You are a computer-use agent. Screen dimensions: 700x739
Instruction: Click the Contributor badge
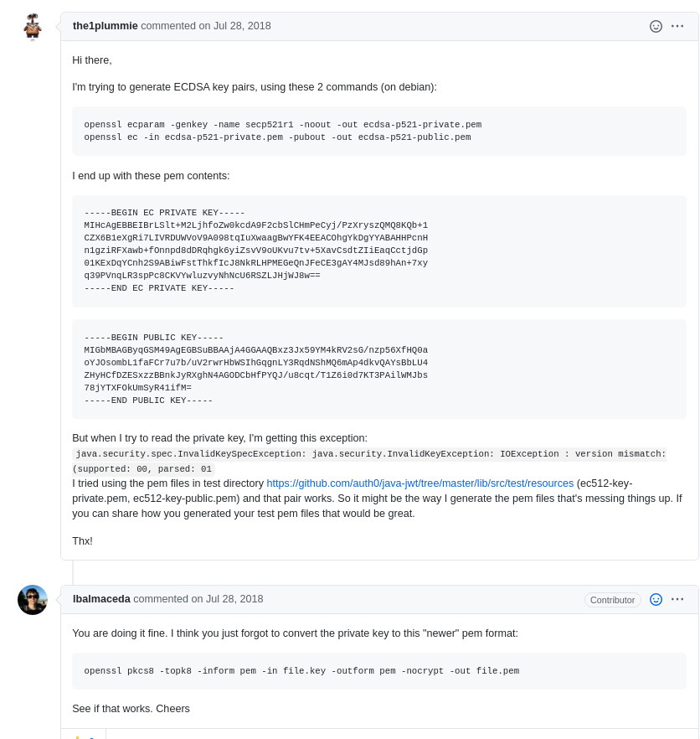(x=612, y=599)
